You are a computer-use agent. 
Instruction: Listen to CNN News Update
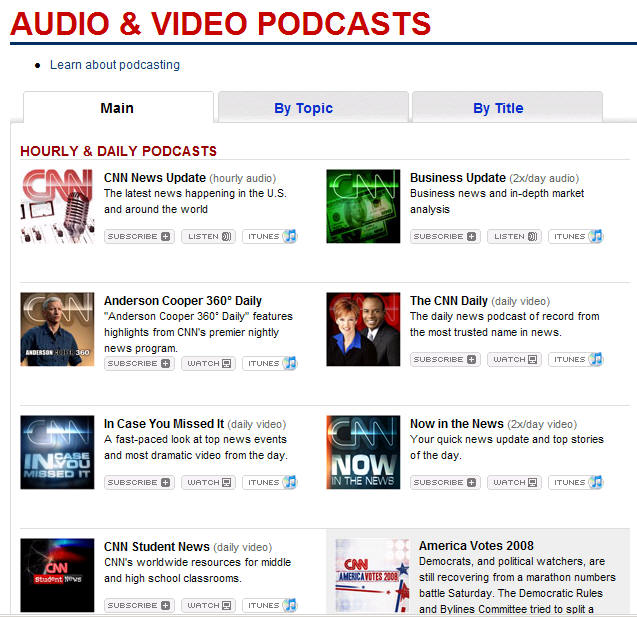point(208,236)
